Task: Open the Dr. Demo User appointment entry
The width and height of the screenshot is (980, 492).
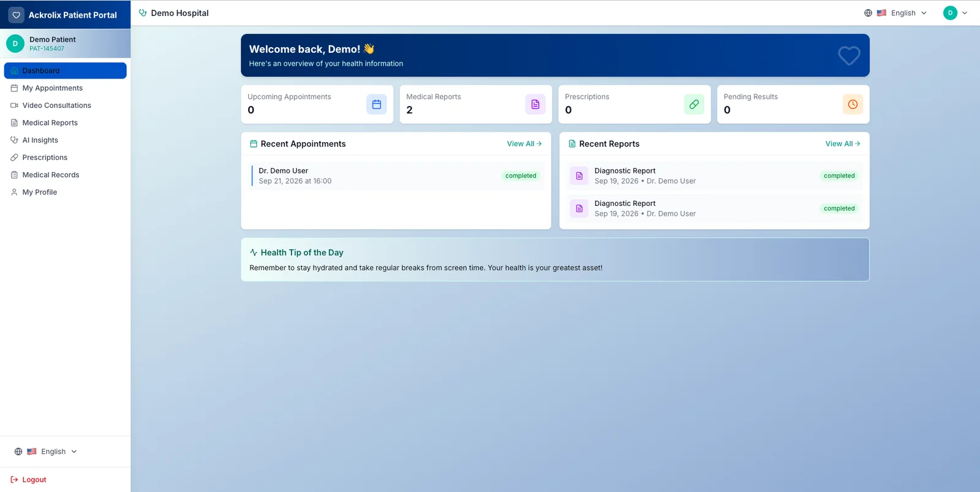Action: 398,176
